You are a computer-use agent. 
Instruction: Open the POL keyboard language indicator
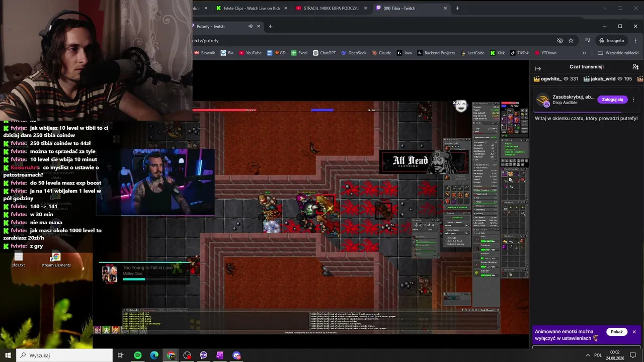tap(598, 355)
